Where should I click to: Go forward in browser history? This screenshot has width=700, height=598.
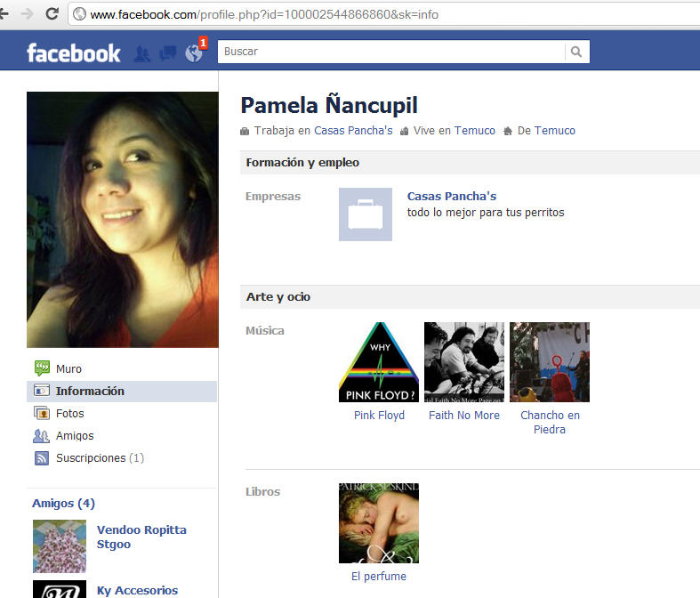[27, 14]
